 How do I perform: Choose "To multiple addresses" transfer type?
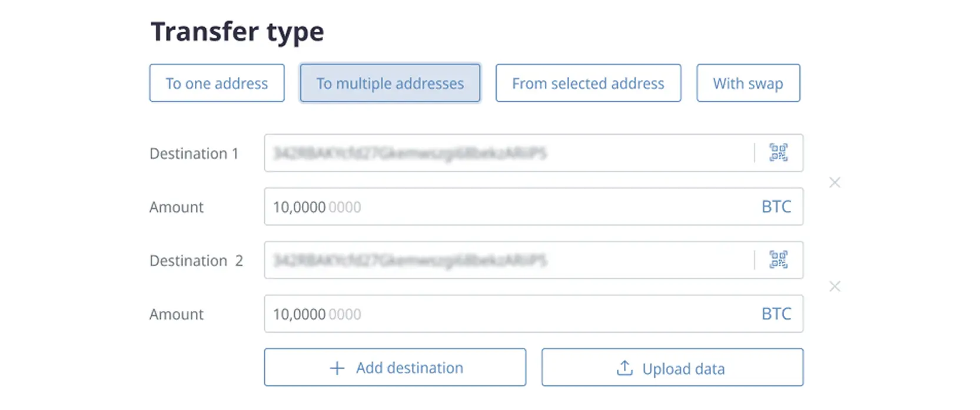tap(390, 83)
